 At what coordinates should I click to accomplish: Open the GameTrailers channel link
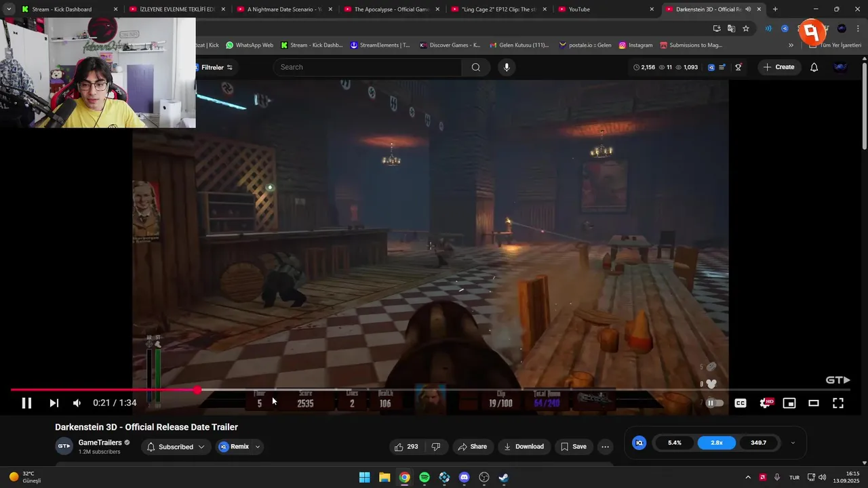point(100,443)
